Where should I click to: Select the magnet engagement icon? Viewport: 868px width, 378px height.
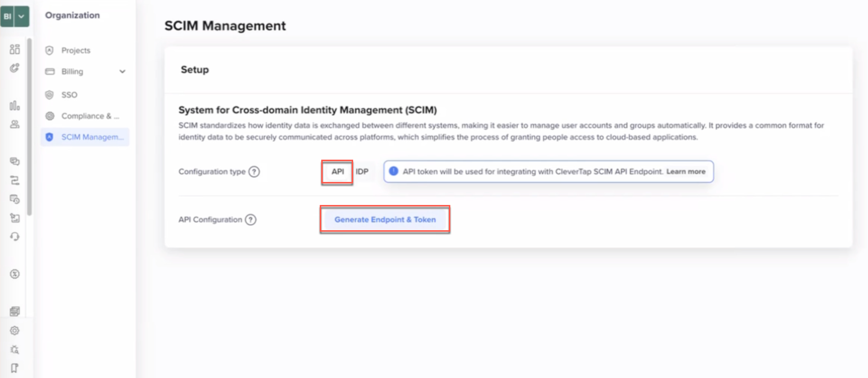coord(15,68)
